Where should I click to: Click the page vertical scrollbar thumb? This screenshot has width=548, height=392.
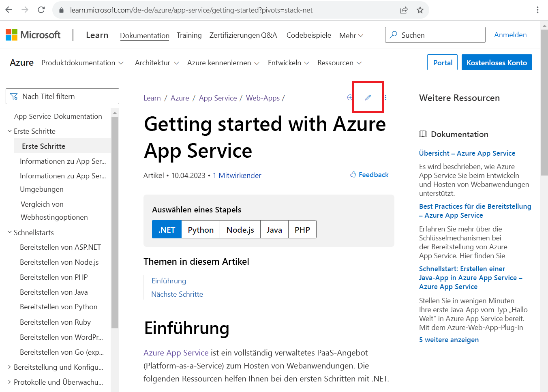coord(544,102)
